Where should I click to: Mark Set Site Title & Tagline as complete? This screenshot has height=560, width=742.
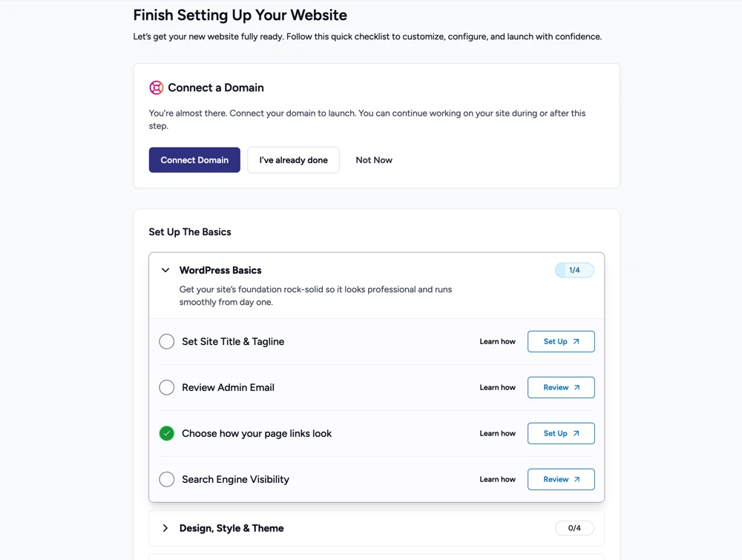coord(166,341)
